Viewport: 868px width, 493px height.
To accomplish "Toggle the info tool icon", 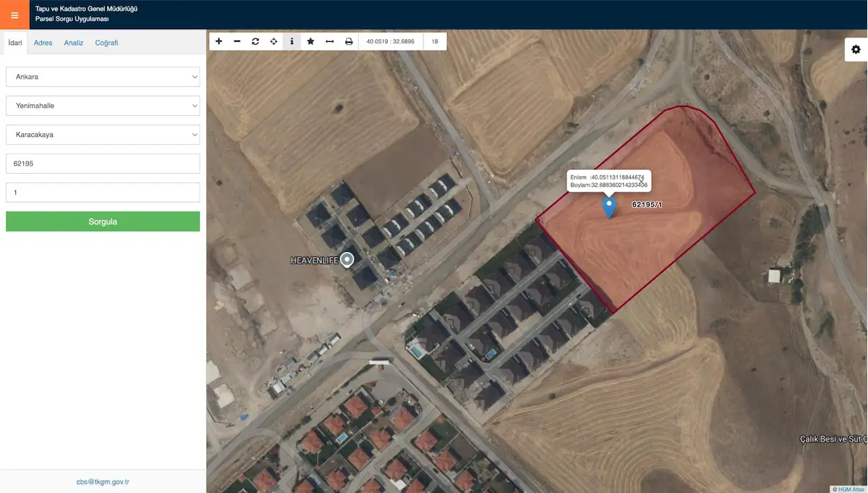I will [292, 41].
